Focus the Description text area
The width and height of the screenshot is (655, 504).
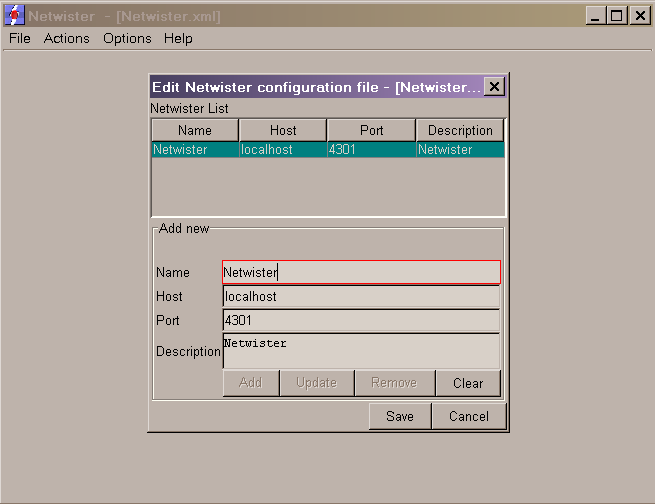pyautogui.click(x=361, y=351)
